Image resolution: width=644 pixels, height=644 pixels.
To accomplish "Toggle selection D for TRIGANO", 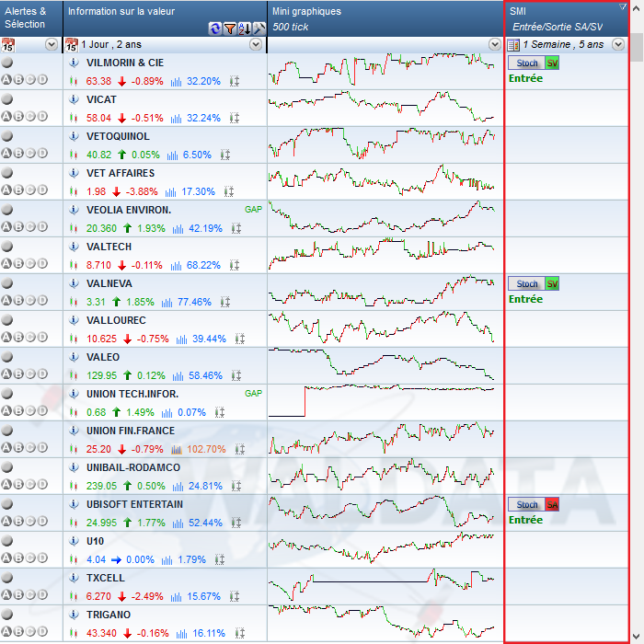I will pyautogui.click(x=42, y=632).
